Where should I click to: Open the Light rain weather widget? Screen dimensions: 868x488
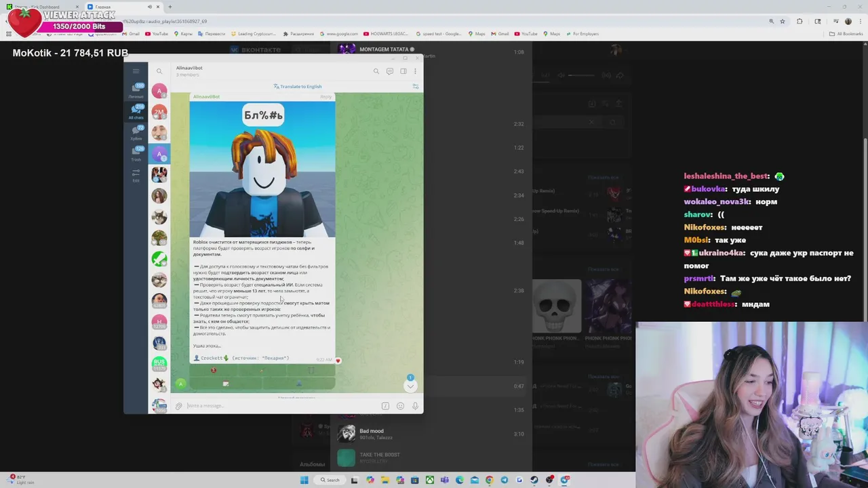pyautogui.click(x=22, y=480)
